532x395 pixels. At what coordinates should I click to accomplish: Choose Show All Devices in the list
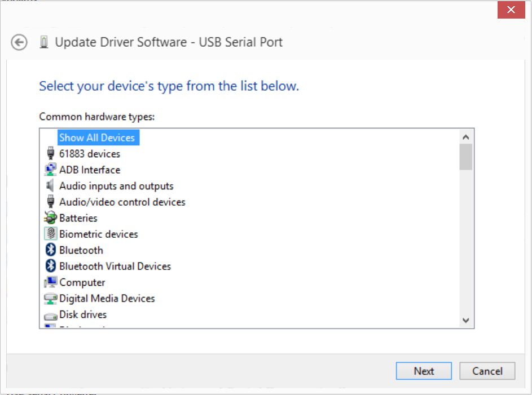98,137
